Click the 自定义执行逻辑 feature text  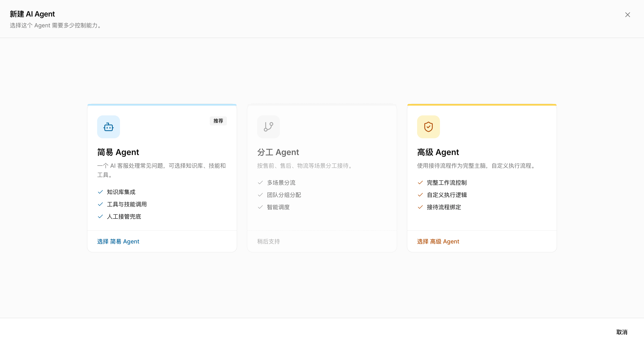click(x=447, y=195)
